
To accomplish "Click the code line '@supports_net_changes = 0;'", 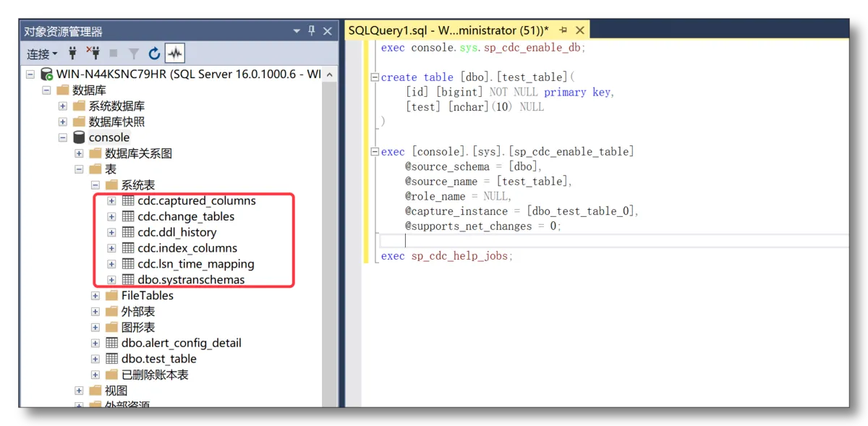I will click(483, 226).
